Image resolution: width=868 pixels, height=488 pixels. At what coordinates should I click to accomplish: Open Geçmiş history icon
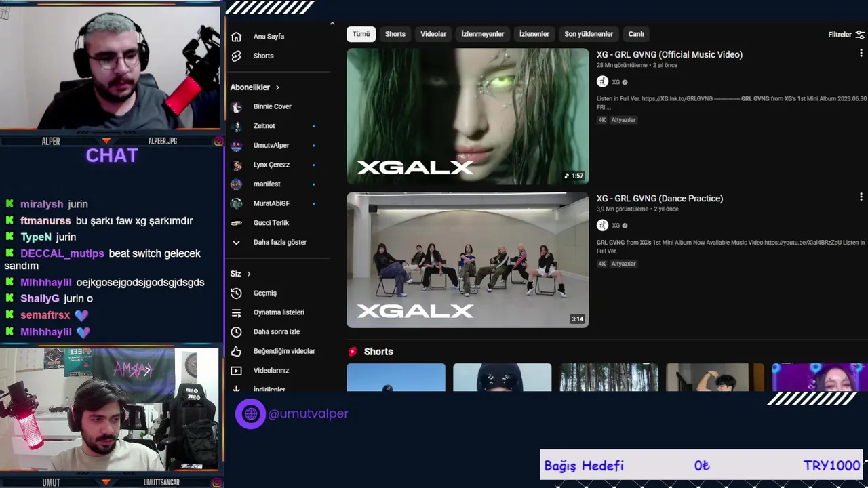236,293
